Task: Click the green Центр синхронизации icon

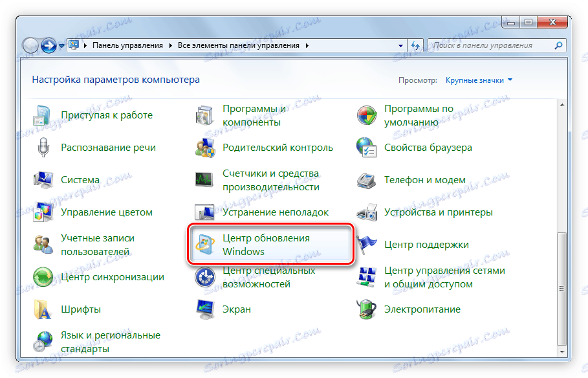Action: pyautogui.click(x=43, y=277)
